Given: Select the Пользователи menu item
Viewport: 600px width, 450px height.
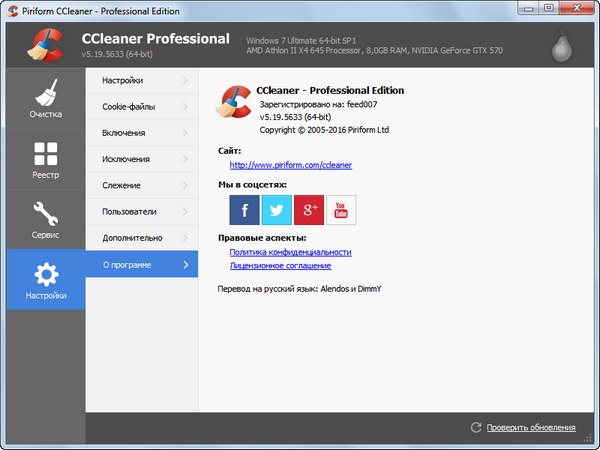Looking at the screenshot, I should [129, 211].
